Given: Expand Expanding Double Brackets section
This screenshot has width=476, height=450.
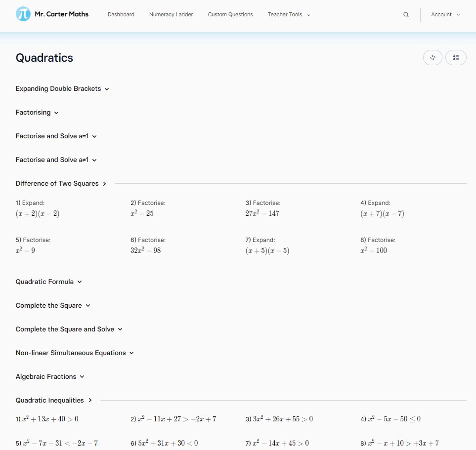Looking at the screenshot, I should 62,88.
